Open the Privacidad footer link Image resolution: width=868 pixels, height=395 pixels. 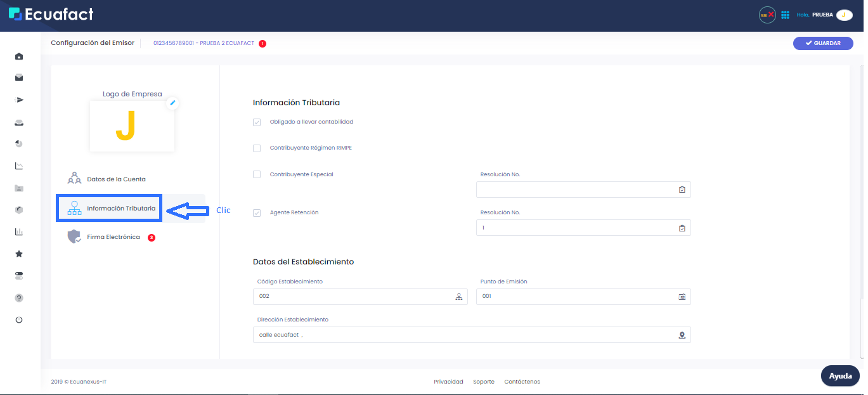click(x=448, y=381)
